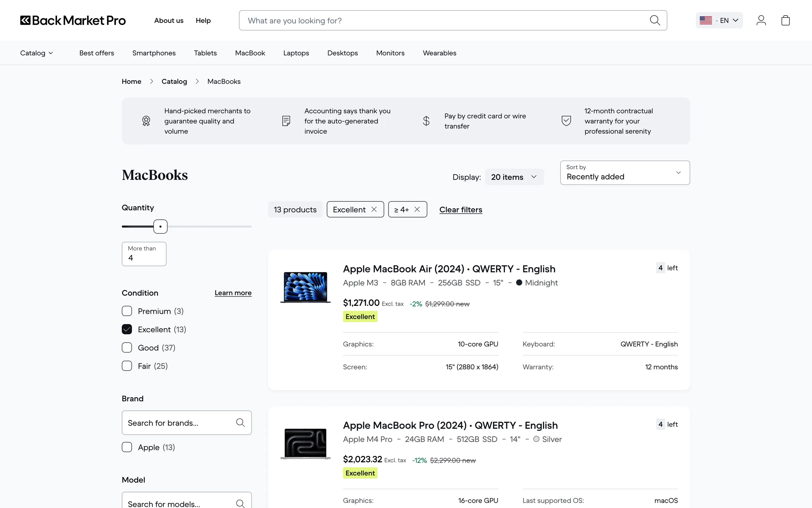Click the merchant quality ribbon icon
Image resolution: width=812 pixels, height=508 pixels.
146,121
